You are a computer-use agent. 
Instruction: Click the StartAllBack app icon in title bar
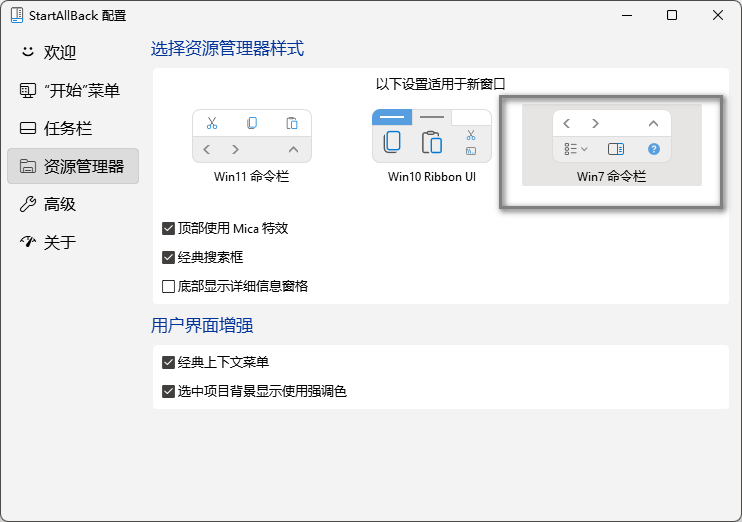pyautogui.click(x=17, y=15)
